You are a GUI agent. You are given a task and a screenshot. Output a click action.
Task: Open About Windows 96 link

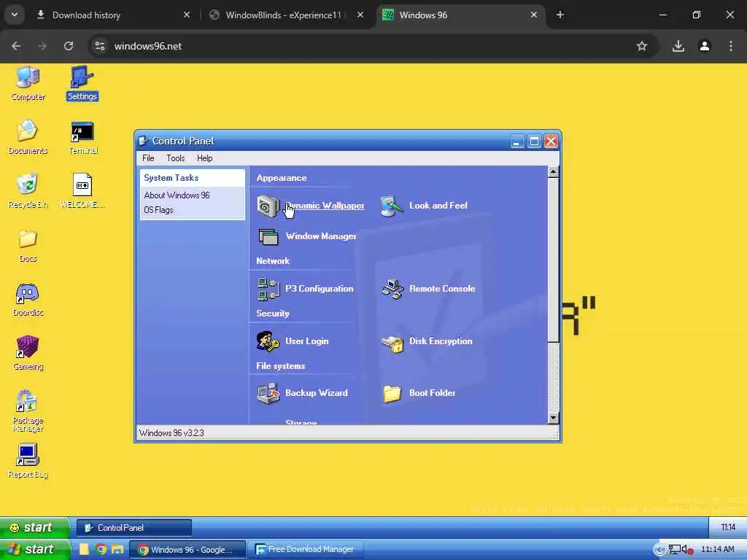tap(177, 195)
